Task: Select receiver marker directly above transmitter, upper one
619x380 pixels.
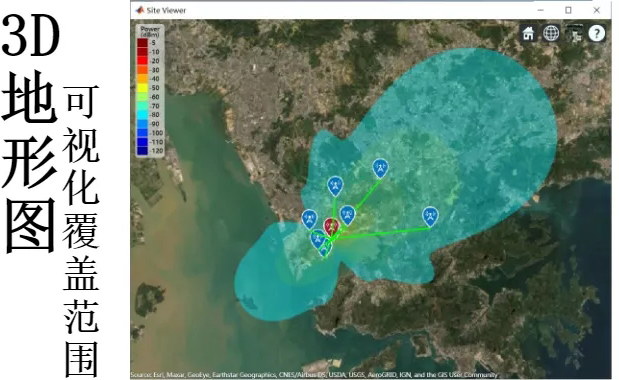Action: pyautogui.click(x=335, y=186)
